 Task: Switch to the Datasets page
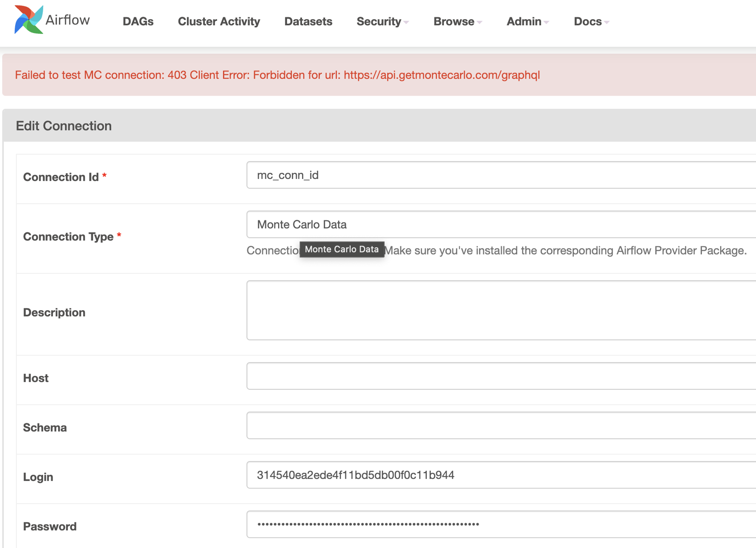tap(308, 22)
